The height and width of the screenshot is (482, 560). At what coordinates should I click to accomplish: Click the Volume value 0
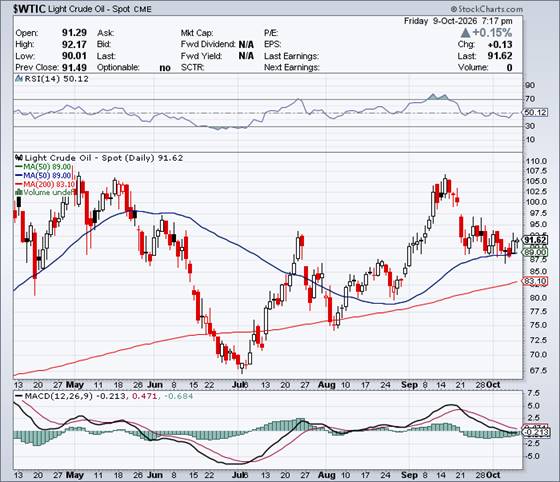pyautogui.click(x=510, y=67)
